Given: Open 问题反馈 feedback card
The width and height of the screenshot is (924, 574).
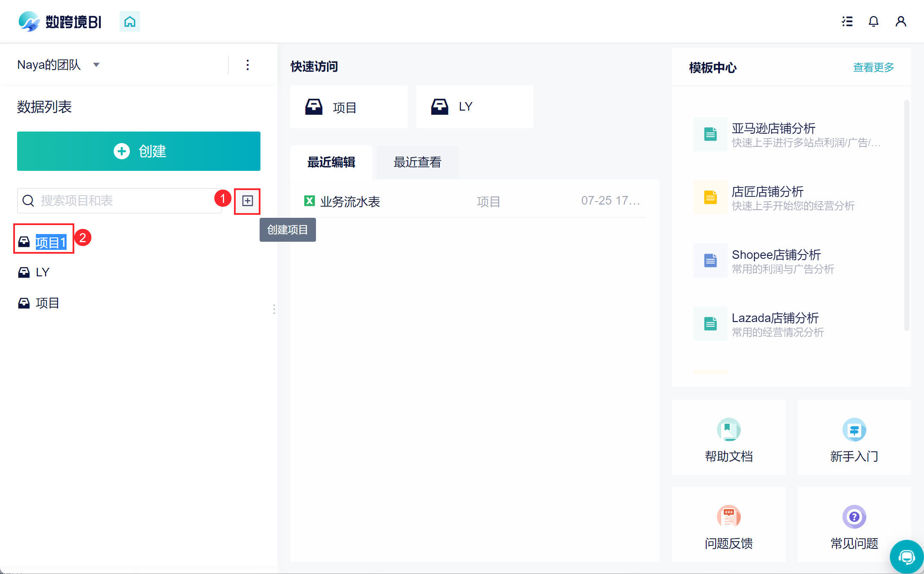Looking at the screenshot, I should [x=728, y=524].
